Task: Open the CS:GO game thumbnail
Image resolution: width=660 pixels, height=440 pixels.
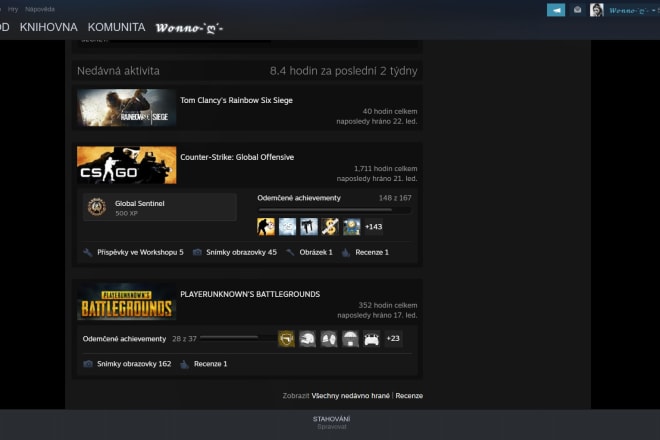Action: [x=127, y=165]
